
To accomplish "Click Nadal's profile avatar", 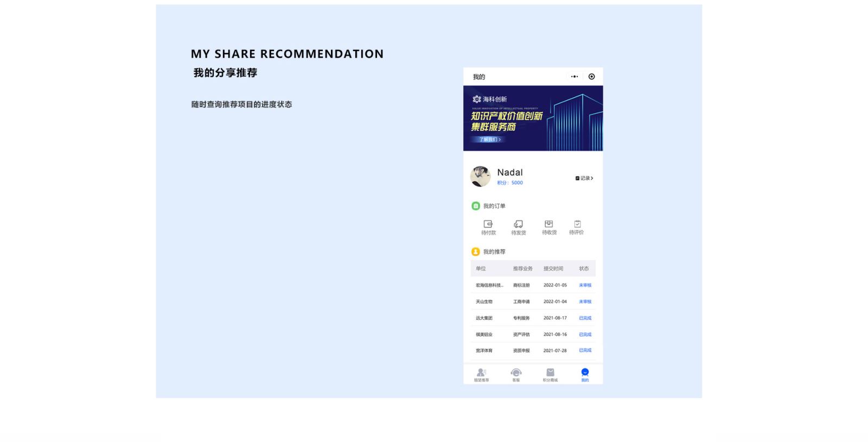I will pos(480,176).
